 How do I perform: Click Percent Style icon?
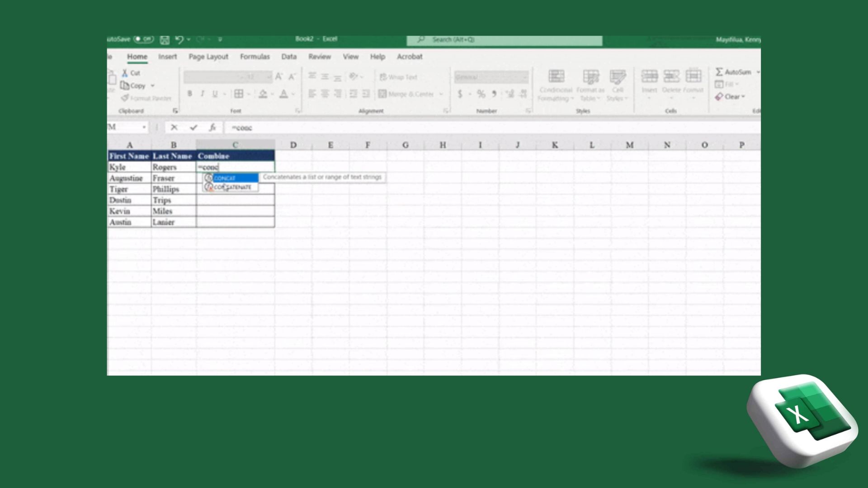tap(481, 94)
